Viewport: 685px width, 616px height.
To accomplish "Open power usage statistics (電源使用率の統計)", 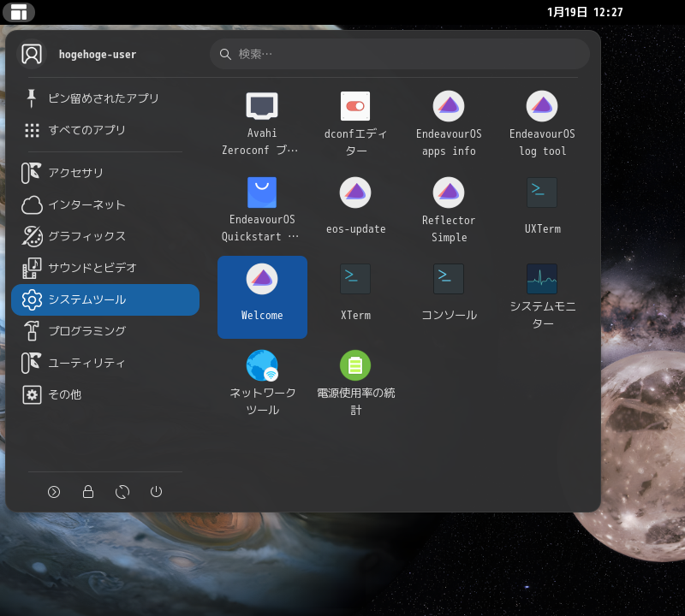I will (355, 382).
